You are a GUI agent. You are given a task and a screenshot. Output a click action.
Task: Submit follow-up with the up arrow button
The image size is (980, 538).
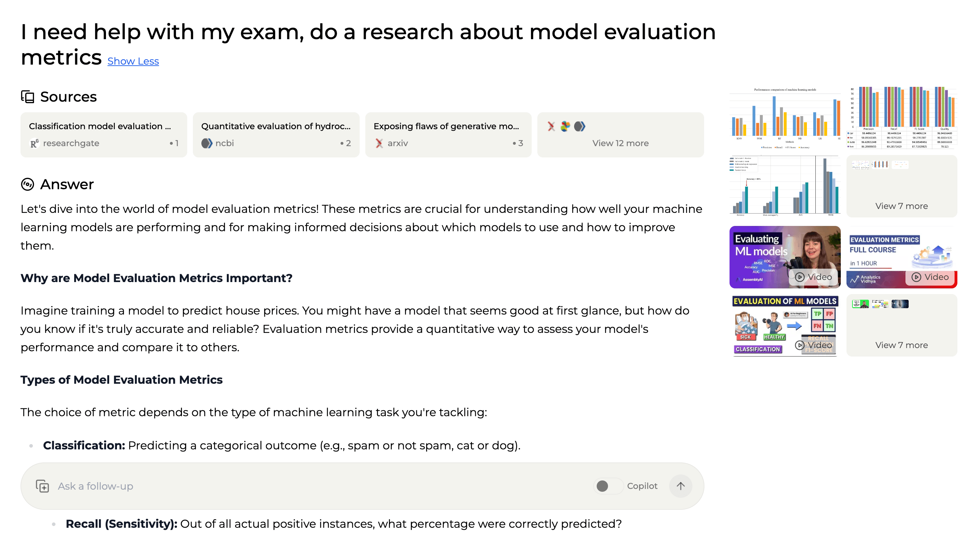681,486
